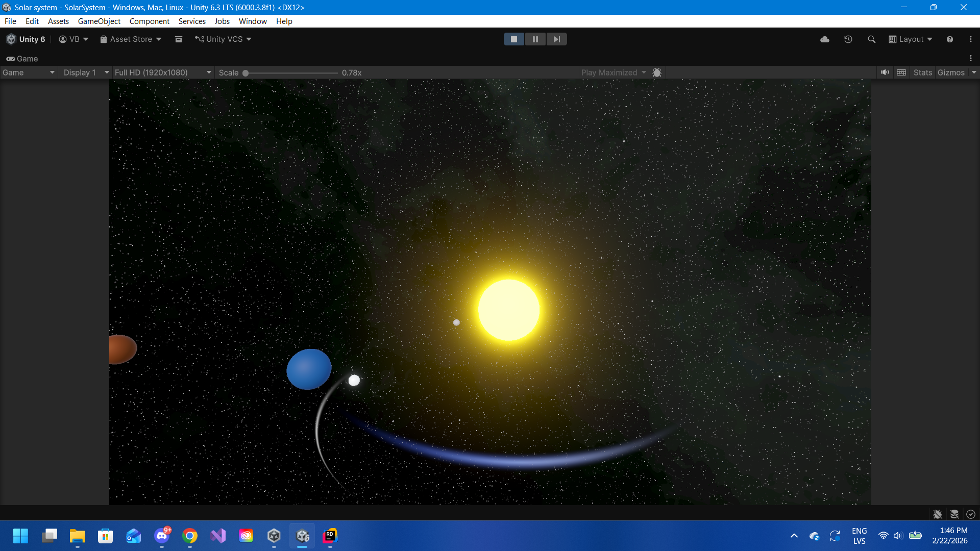Open the Window menu
980x551 pixels.
coord(253,21)
